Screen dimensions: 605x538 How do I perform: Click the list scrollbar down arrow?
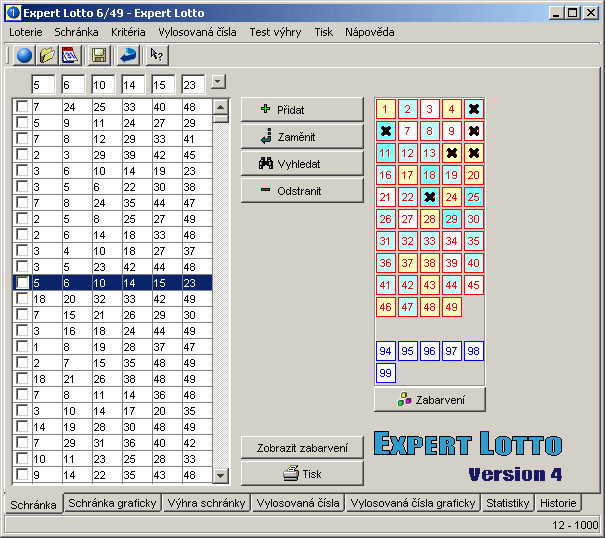(x=220, y=475)
